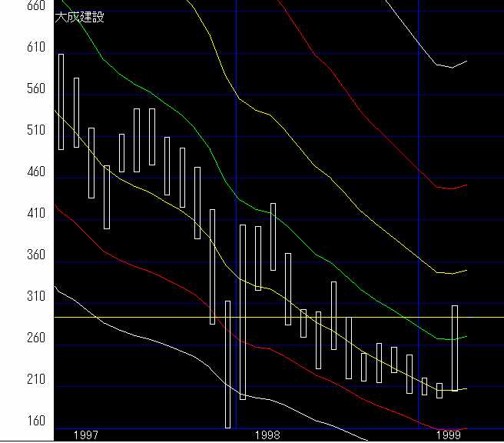Click the 460 price axis label
Image resolution: width=504 pixels, height=443 pixels.
(x=15, y=172)
